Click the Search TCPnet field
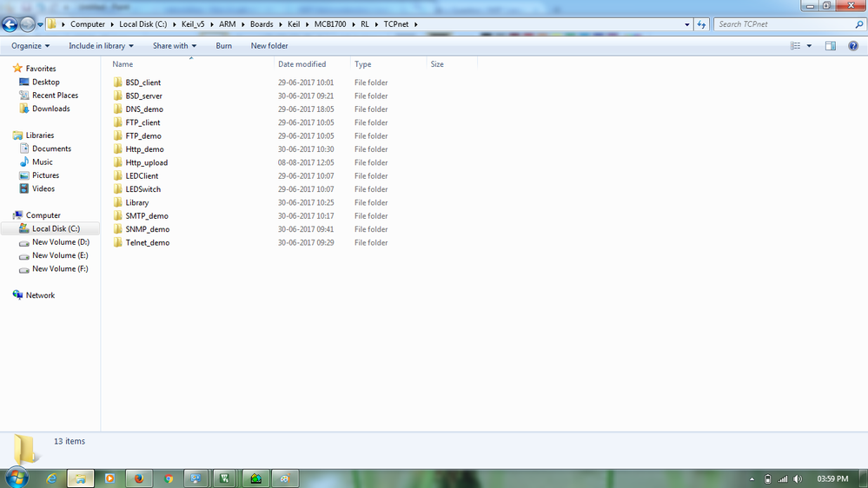 point(785,24)
